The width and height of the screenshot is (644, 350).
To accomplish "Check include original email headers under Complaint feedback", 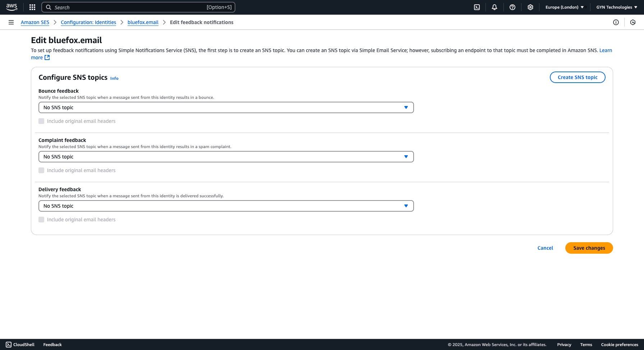I will click(41, 170).
